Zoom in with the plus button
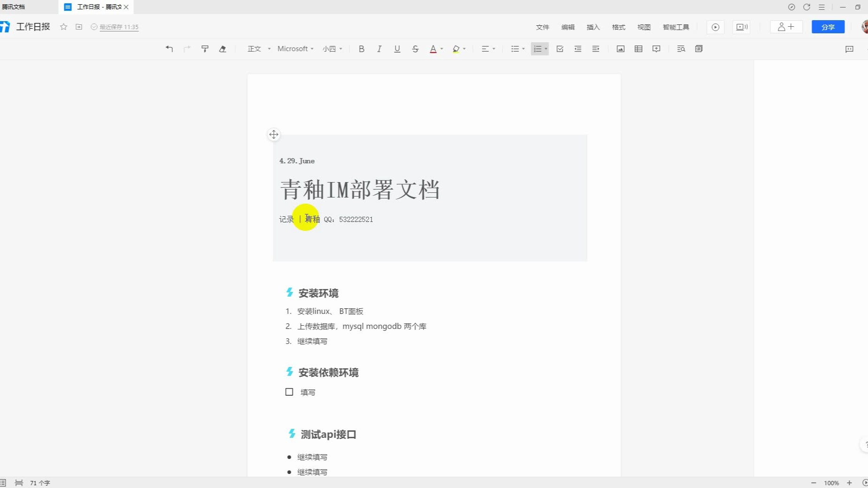This screenshot has width=868, height=488. (849, 483)
